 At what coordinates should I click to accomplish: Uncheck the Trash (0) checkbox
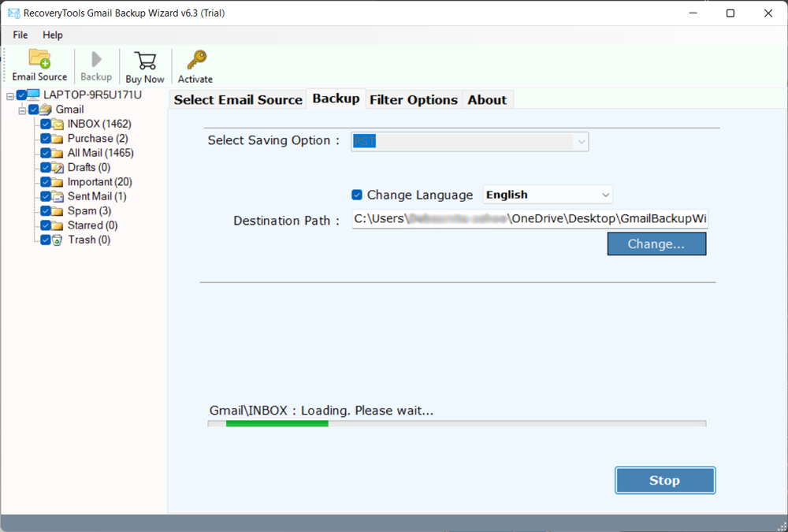coord(46,240)
